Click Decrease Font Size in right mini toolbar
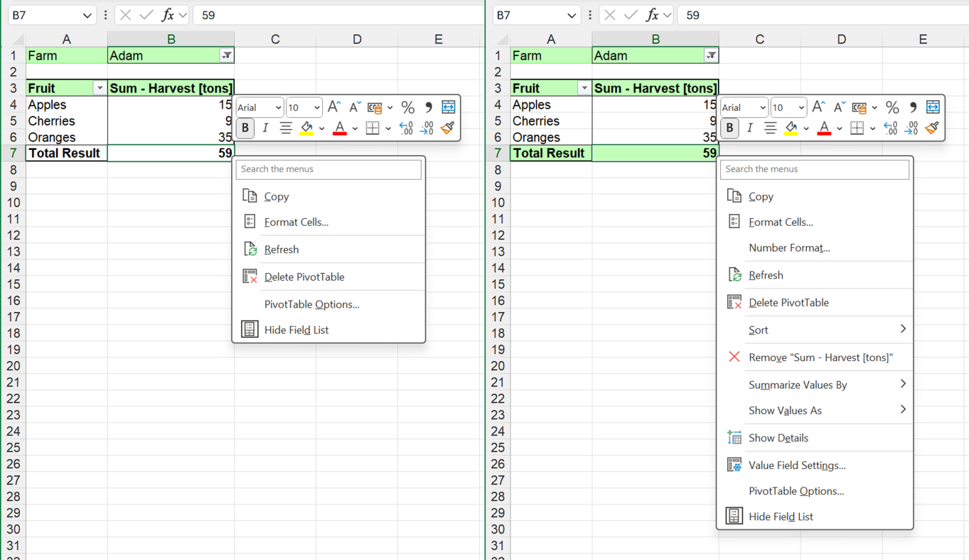 point(839,107)
